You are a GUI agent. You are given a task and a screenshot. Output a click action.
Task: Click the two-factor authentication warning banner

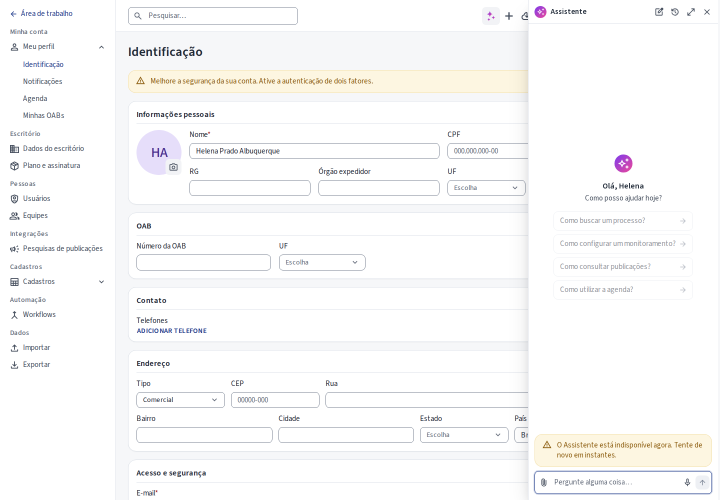coord(328,81)
